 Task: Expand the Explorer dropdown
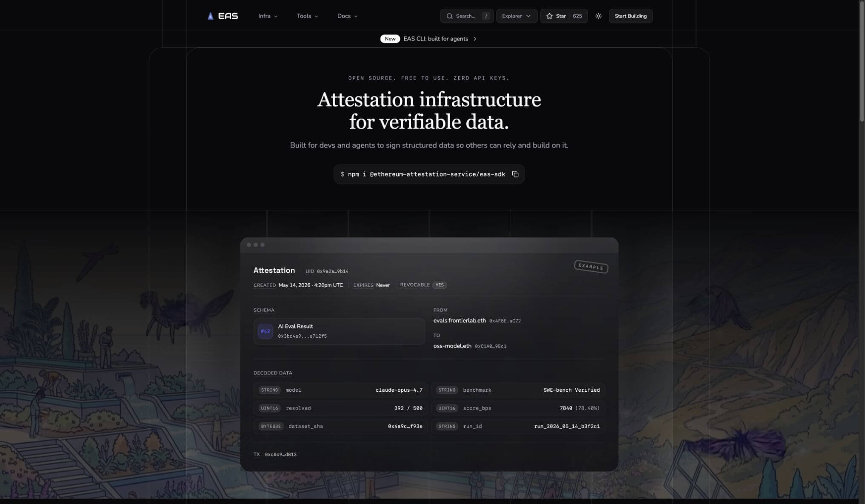[x=517, y=16]
